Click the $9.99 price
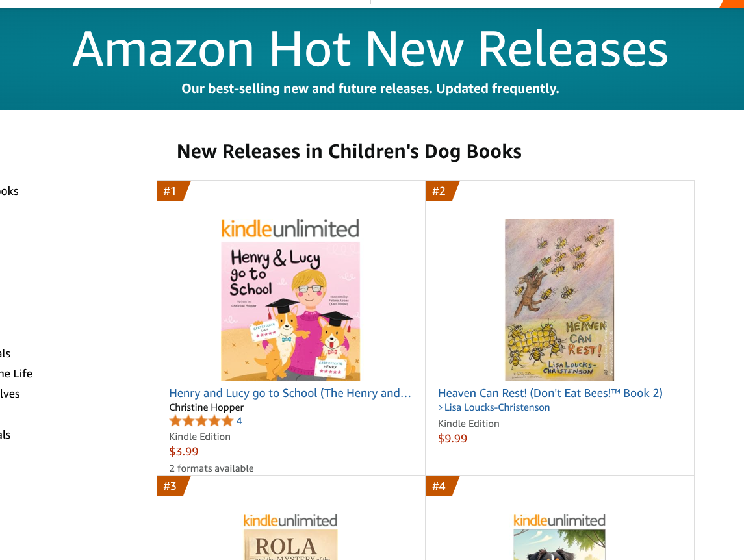 click(453, 439)
